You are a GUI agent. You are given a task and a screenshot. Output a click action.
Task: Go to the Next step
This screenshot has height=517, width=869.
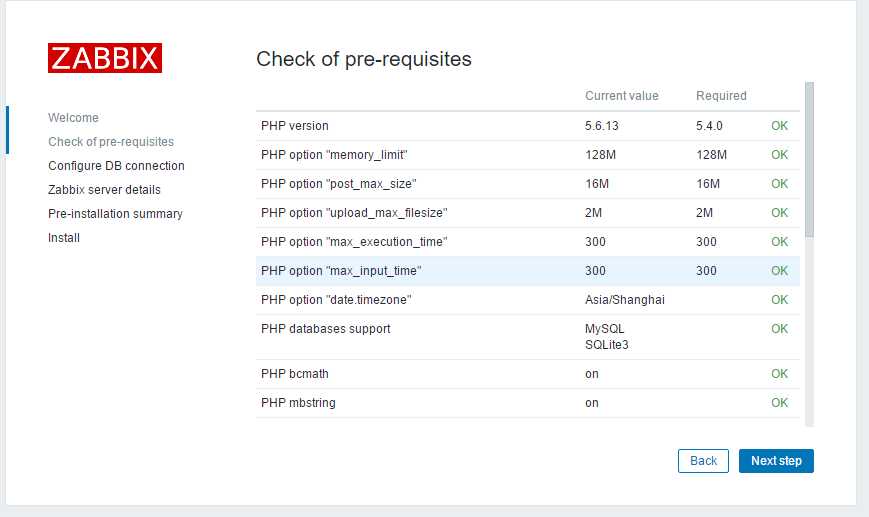776,460
